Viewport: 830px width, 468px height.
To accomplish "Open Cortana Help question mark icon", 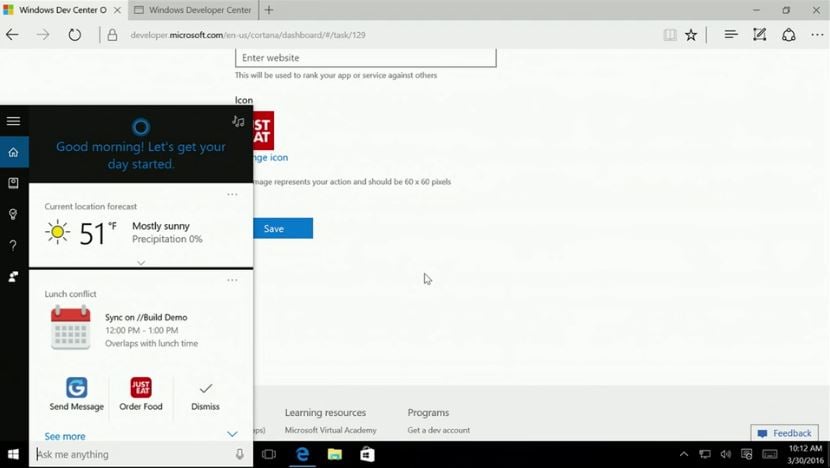I will click(13, 245).
